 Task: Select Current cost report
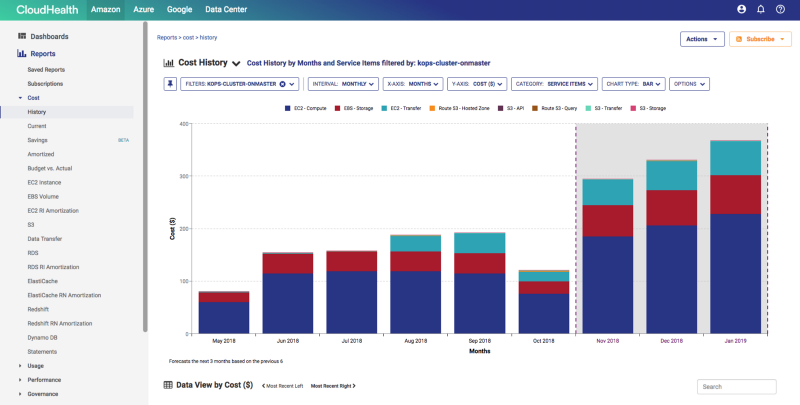point(37,126)
